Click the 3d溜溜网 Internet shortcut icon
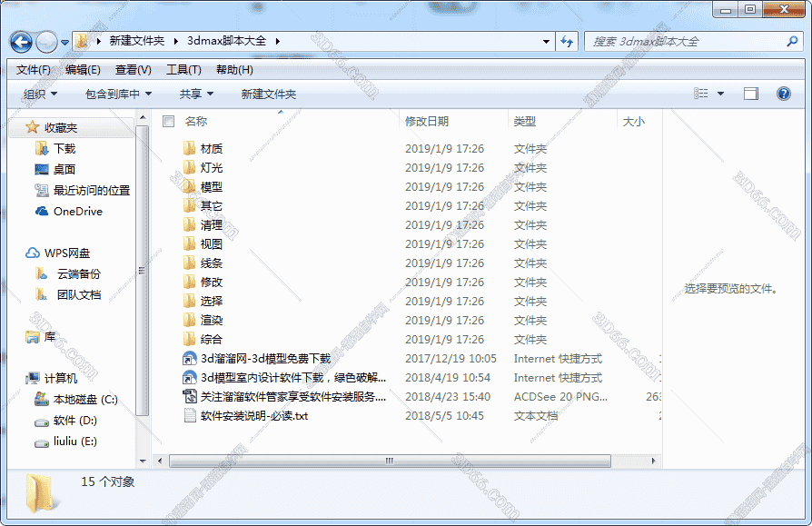Screen dimensions: 812x526 (189, 359)
